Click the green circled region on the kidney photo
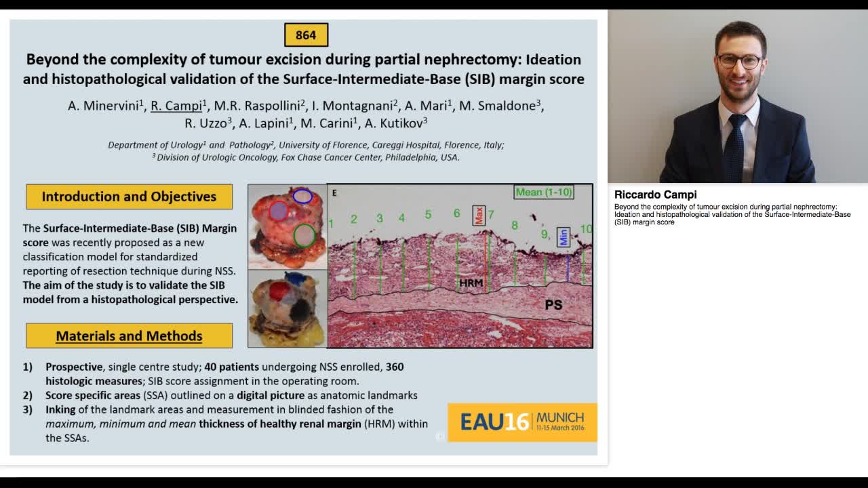Viewport: 868px width, 488px height. point(303,236)
